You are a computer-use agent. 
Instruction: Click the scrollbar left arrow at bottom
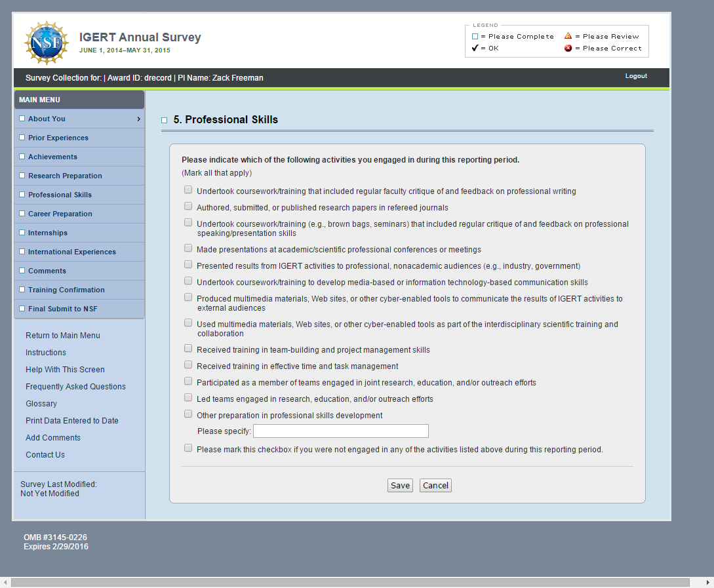click(6, 582)
